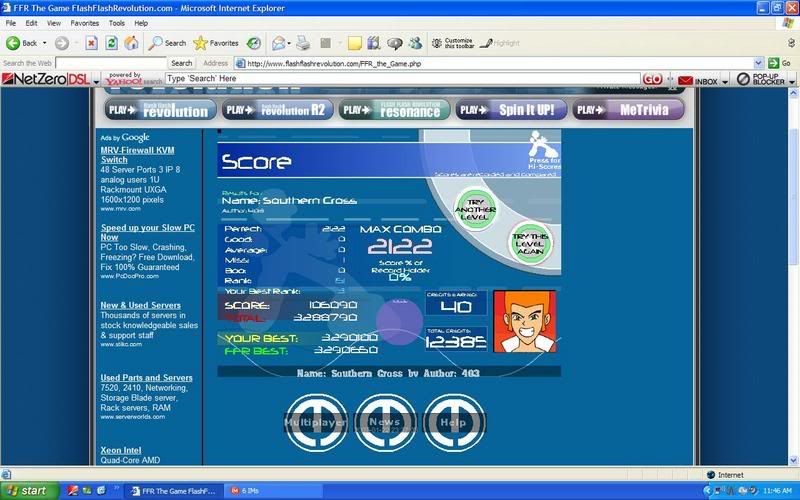Click the Help round icon
Screen dimensions: 800x500
pyautogui.click(x=453, y=422)
